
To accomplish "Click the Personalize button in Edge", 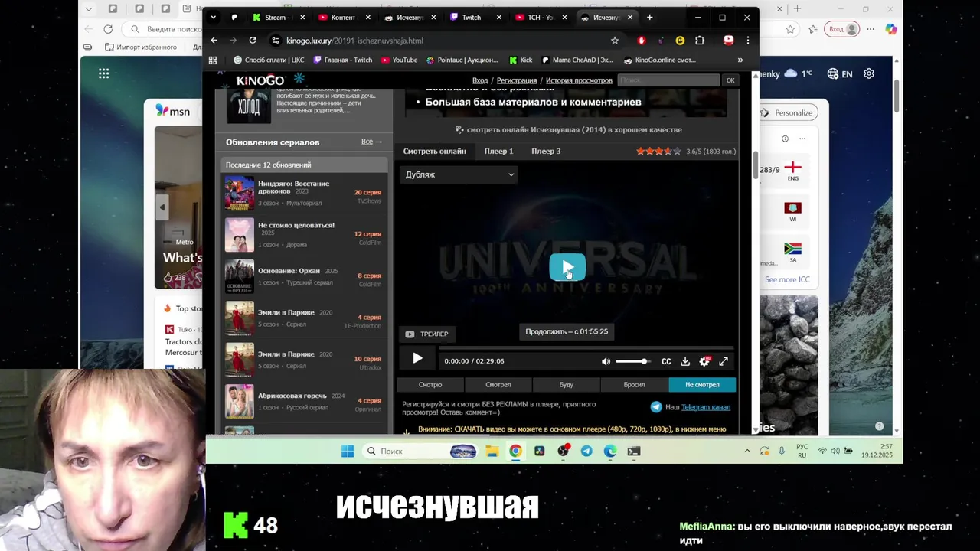I will 787,112.
